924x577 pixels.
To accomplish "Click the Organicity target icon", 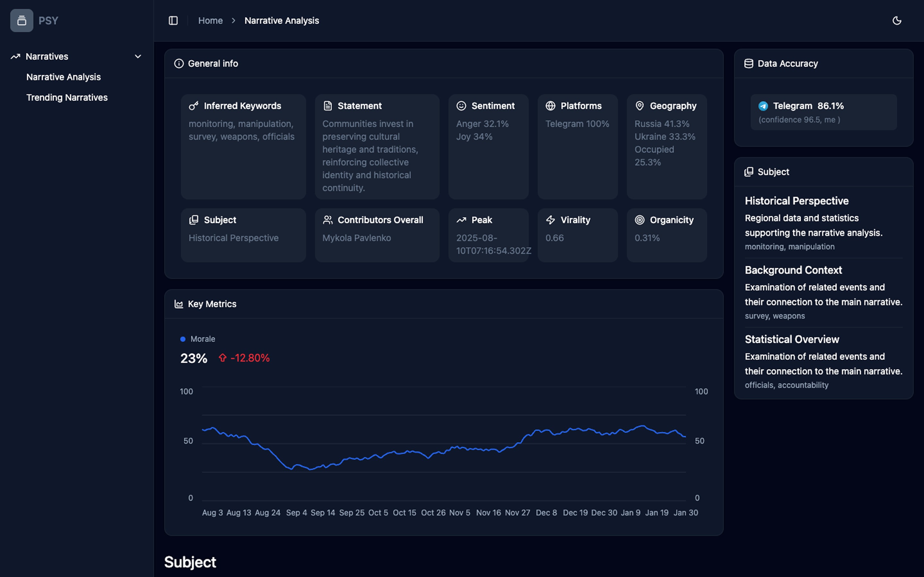I will (x=639, y=220).
